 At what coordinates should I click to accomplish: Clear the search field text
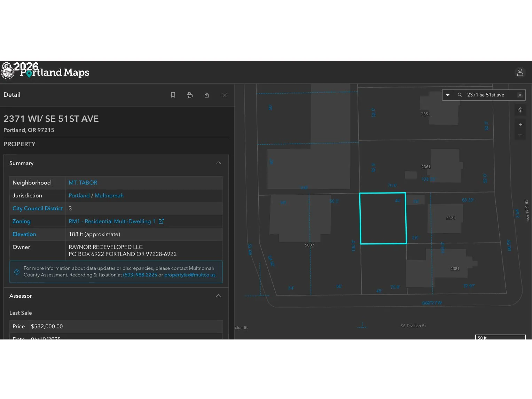[x=520, y=95]
